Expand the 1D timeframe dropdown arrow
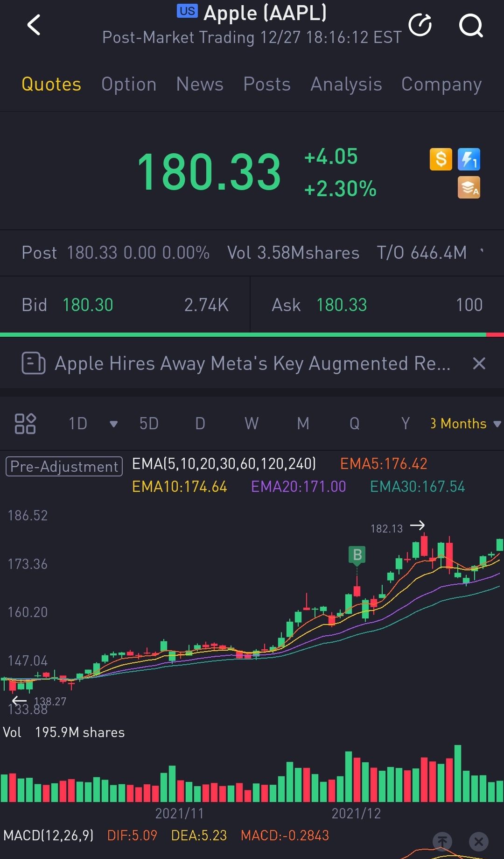This screenshot has width=504, height=859. (113, 424)
